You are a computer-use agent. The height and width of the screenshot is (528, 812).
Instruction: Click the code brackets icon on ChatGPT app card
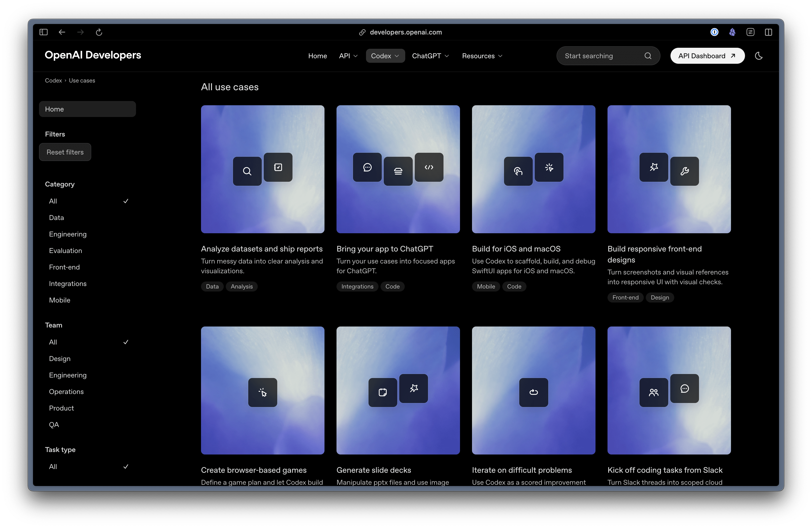click(428, 167)
